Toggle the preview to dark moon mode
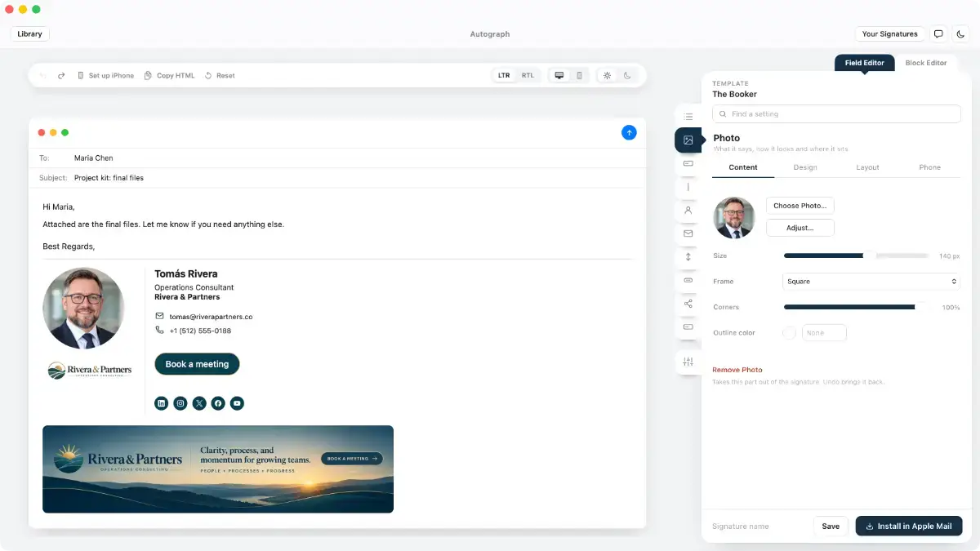The width and height of the screenshot is (980, 551). click(627, 75)
